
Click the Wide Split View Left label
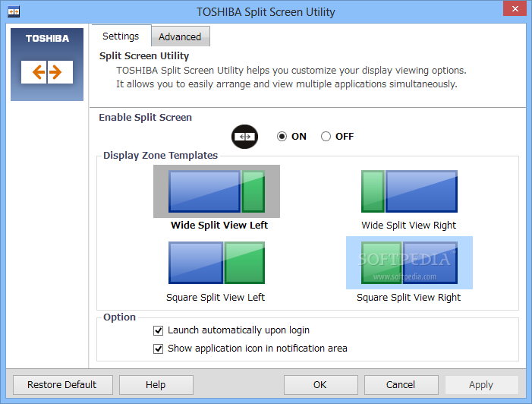pyautogui.click(x=219, y=225)
